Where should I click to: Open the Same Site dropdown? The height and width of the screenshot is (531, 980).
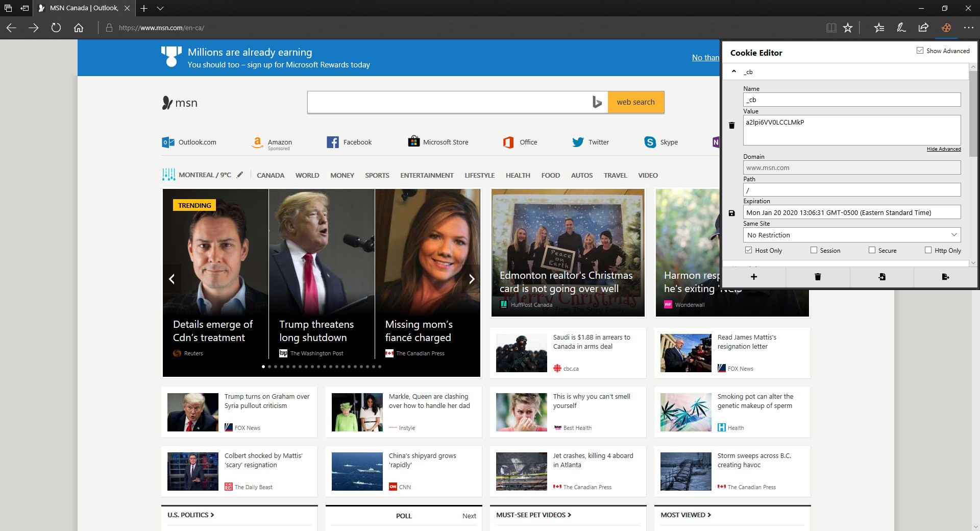852,235
